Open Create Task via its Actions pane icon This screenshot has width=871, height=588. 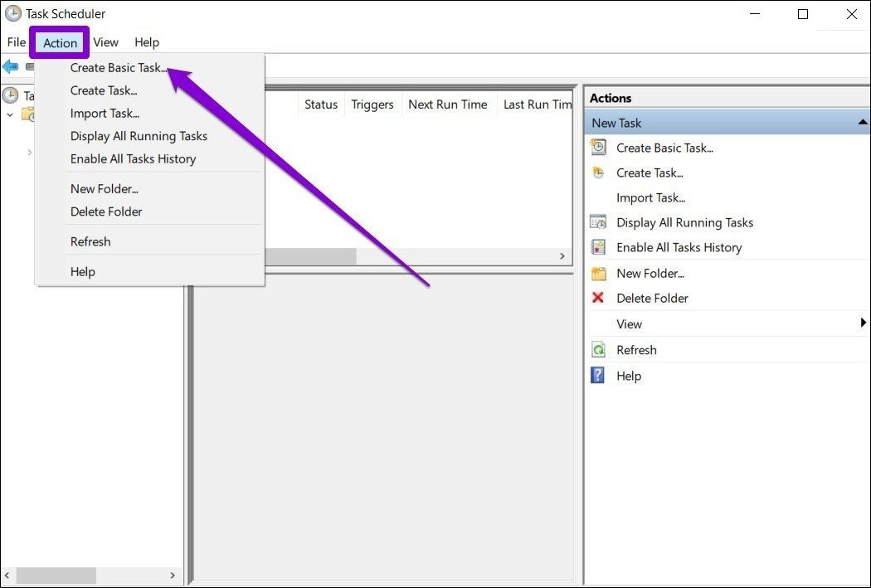tap(598, 172)
